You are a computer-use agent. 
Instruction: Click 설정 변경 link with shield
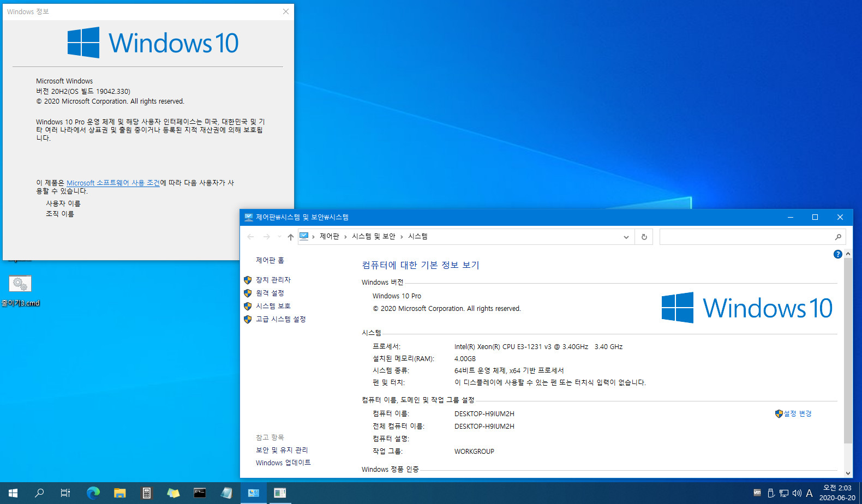point(794,414)
